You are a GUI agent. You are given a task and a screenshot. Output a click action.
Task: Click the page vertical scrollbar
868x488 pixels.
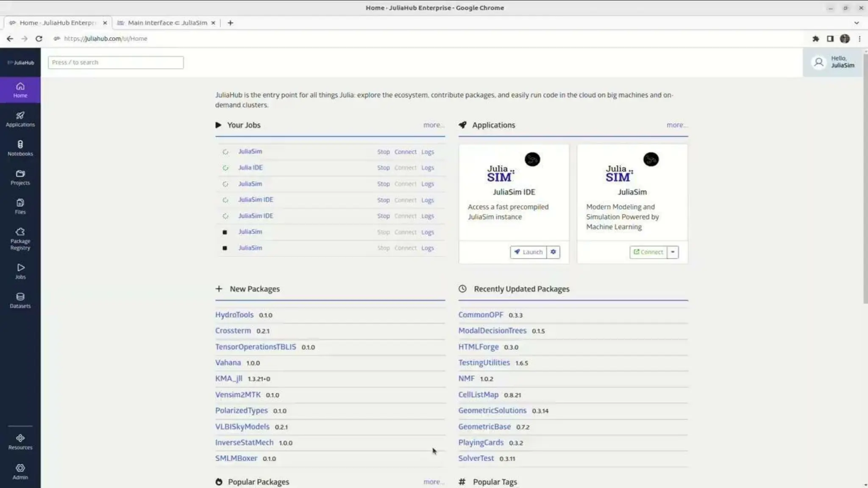pos(865,178)
